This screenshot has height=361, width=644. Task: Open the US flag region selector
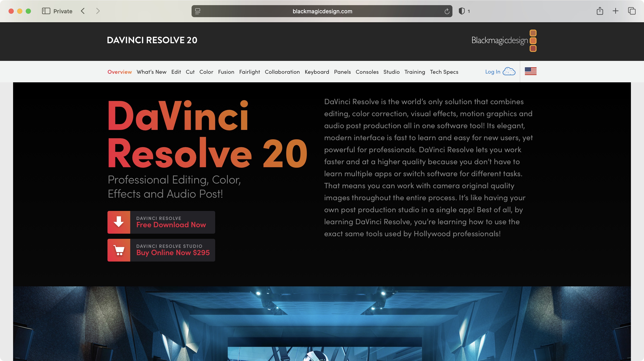click(x=531, y=71)
